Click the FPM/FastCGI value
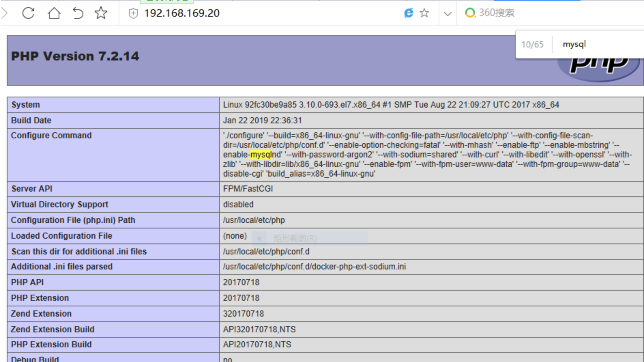This screenshot has height=362, width=644. pyautogui.click(x=248, y=189)
